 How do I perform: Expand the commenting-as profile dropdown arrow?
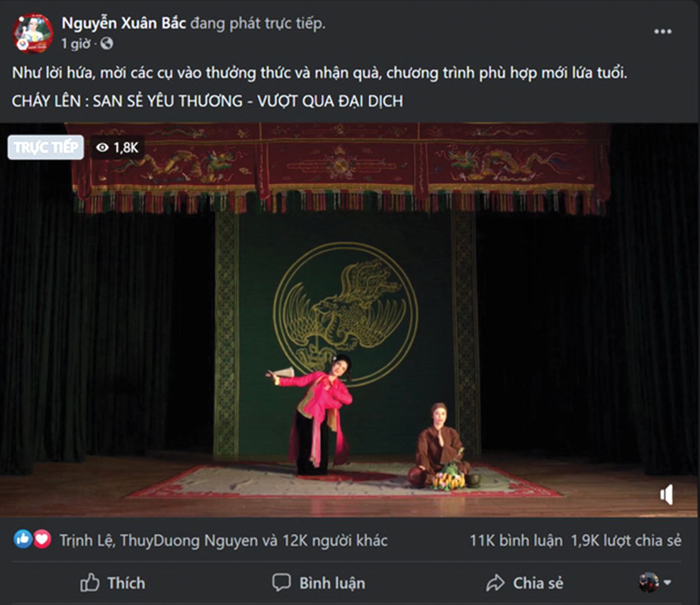click(668, 582)
